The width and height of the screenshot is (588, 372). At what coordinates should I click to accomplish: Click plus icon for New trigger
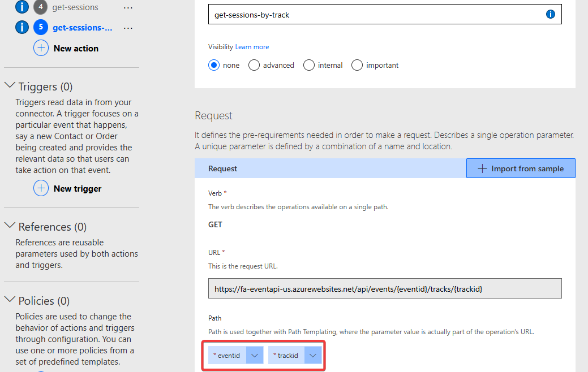[41, 188]
